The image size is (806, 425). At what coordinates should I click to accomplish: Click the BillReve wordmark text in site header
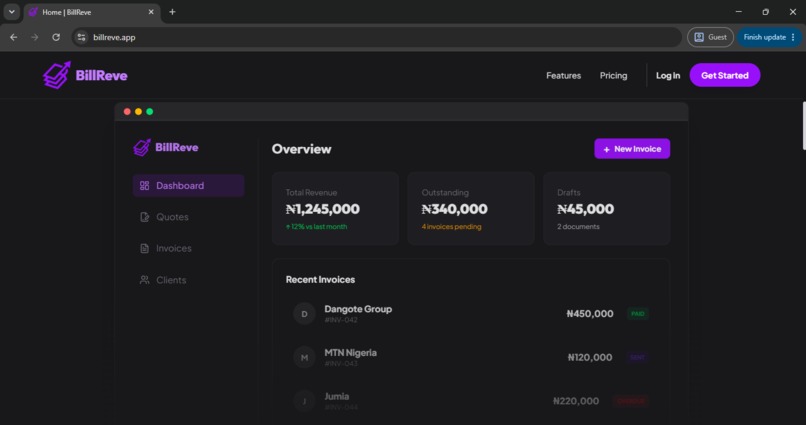click(101, 76)
